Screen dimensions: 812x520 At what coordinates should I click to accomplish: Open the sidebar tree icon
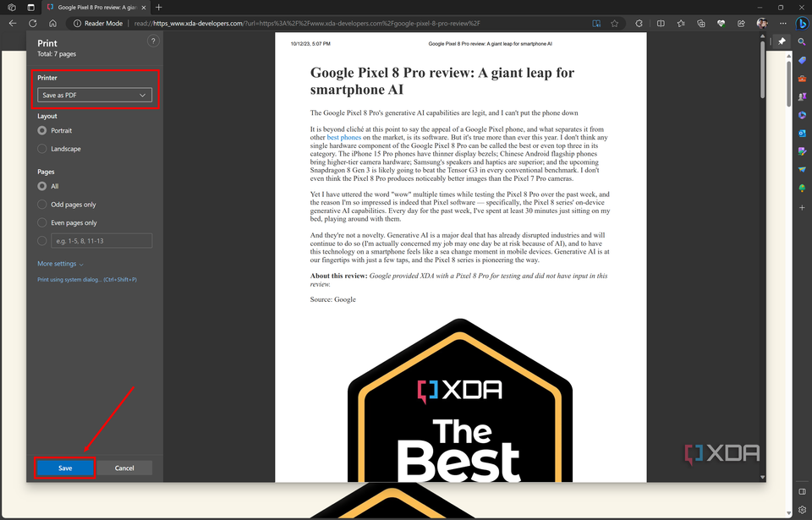(x=802, y=188)
